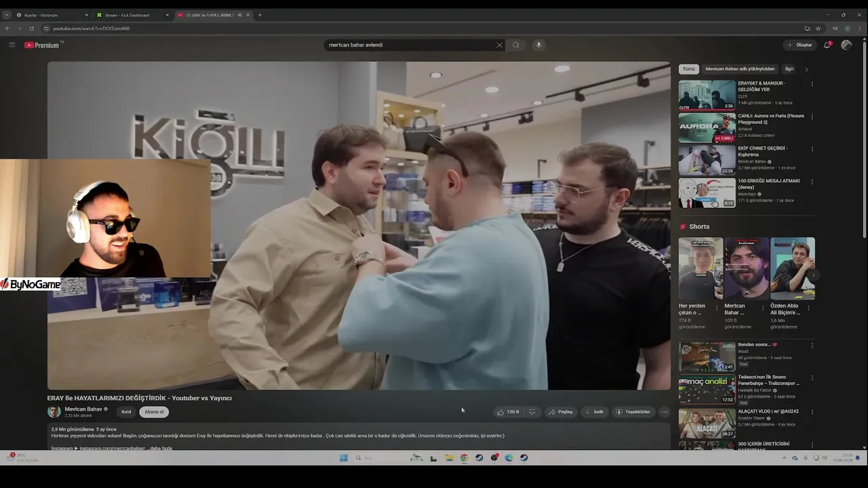This screenshot has height=488, width=868.
Task: Open options for the Mertcan Bahar short
Action: [x=763, y=308]
